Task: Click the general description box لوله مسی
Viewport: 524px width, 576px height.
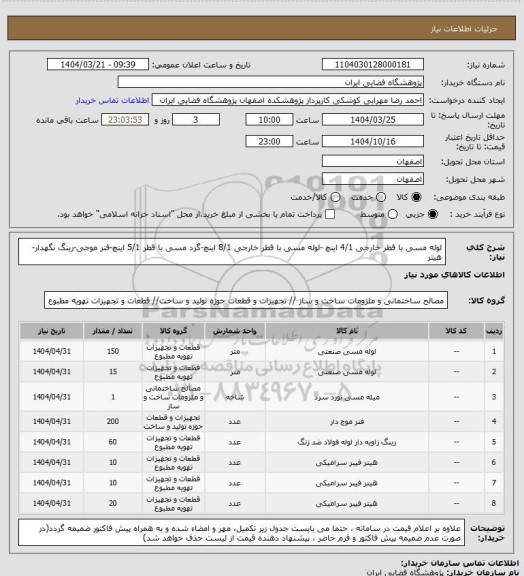Action: point(232,252)
